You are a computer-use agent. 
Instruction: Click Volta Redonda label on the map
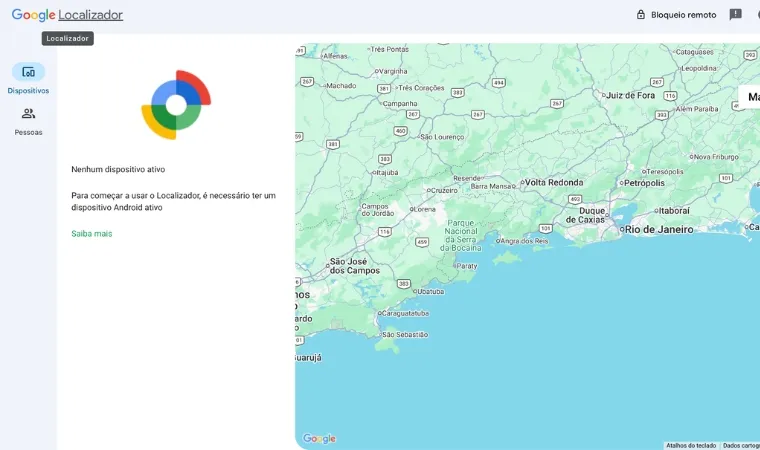(554, 182)
